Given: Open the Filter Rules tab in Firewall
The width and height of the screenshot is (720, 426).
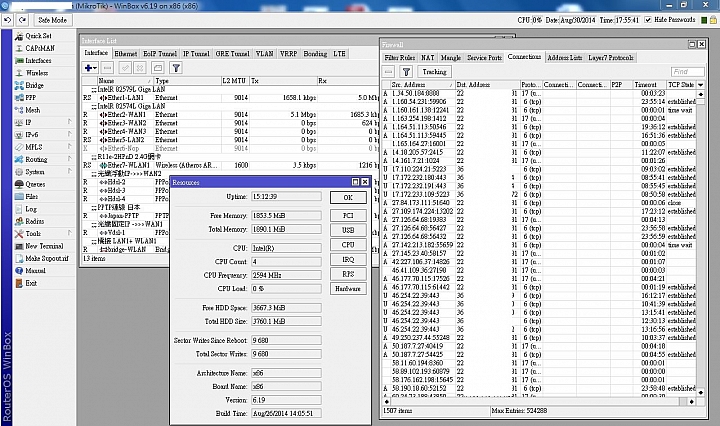Looking at the screenshot, I should (399, 58).
